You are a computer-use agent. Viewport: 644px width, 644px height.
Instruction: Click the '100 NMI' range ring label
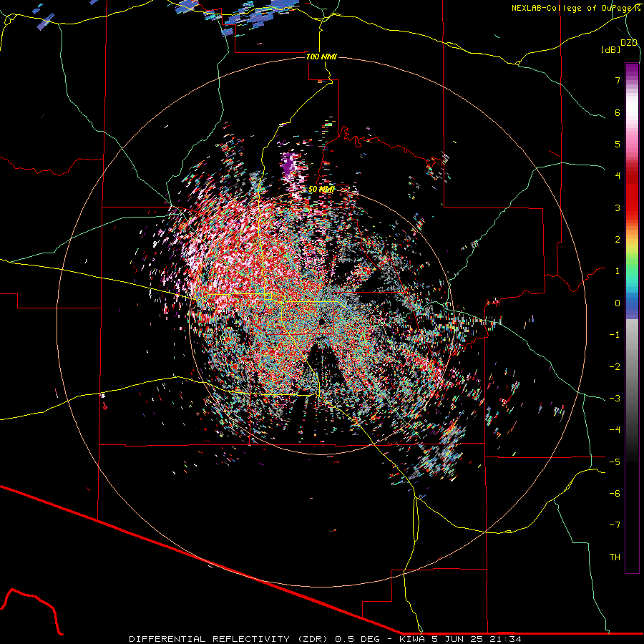(321, 57)
